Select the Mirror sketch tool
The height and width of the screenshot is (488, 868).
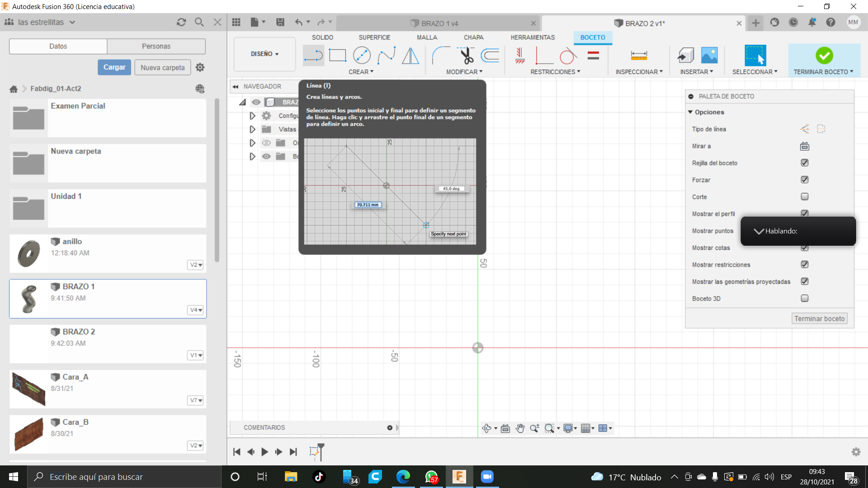(410, 56)
